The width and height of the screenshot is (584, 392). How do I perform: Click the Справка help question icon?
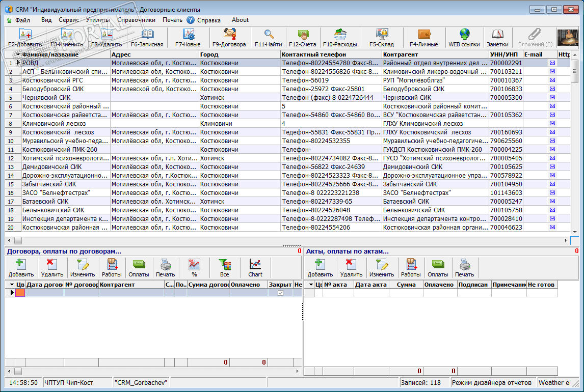pyautogui.click(x=190, y=20)
